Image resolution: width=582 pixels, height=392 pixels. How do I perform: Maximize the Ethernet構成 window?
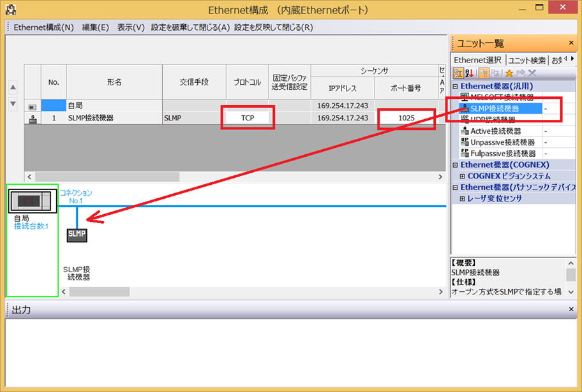tap(539, 8)
